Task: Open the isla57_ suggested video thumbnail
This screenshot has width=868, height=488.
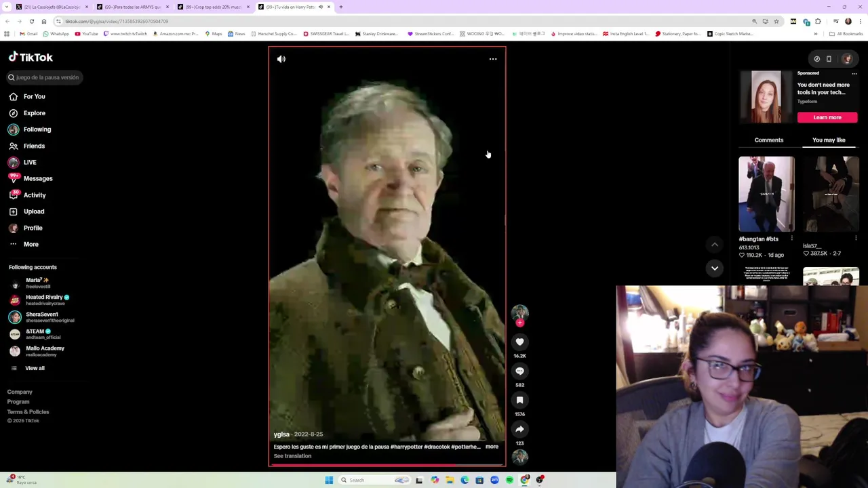Action: click(831, 194)
